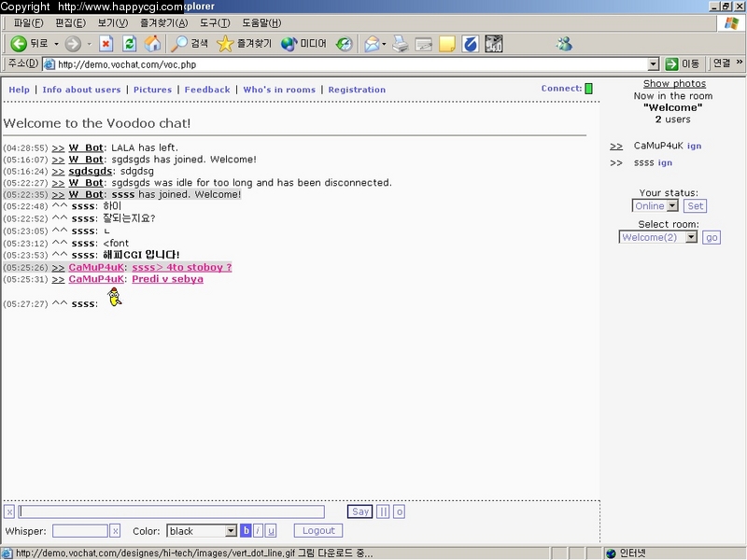
Task: Click the Whisper input field
Action: (80, 531)
